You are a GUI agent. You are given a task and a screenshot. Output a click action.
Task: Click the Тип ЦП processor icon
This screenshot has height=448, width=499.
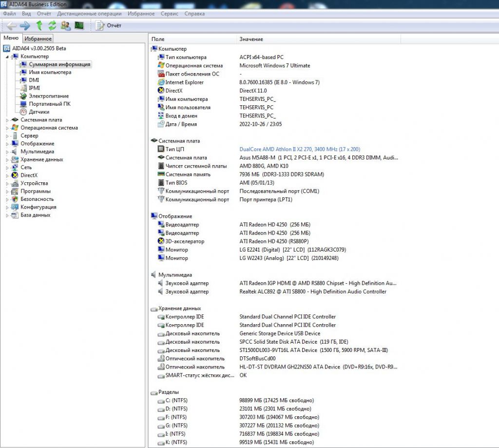[x=161, y=149]
